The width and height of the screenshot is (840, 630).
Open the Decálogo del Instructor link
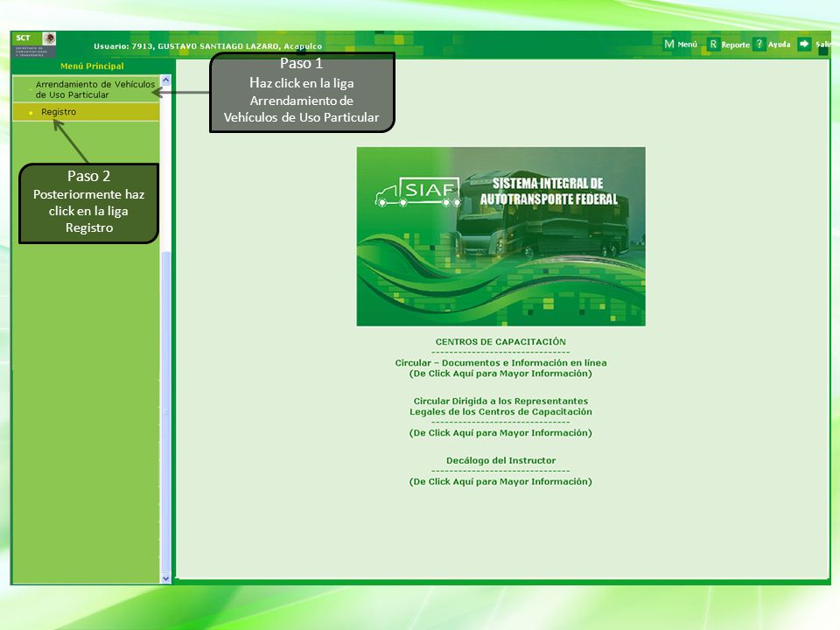(500, 460)
